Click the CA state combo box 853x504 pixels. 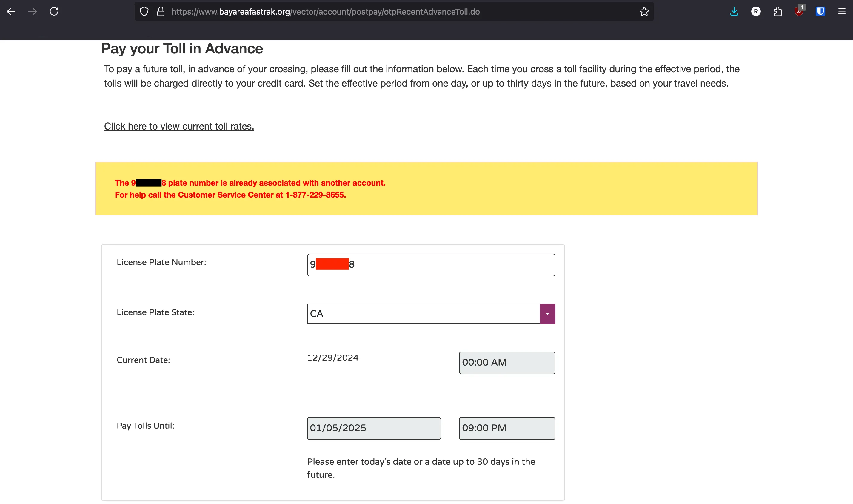(x=423, y=314)
